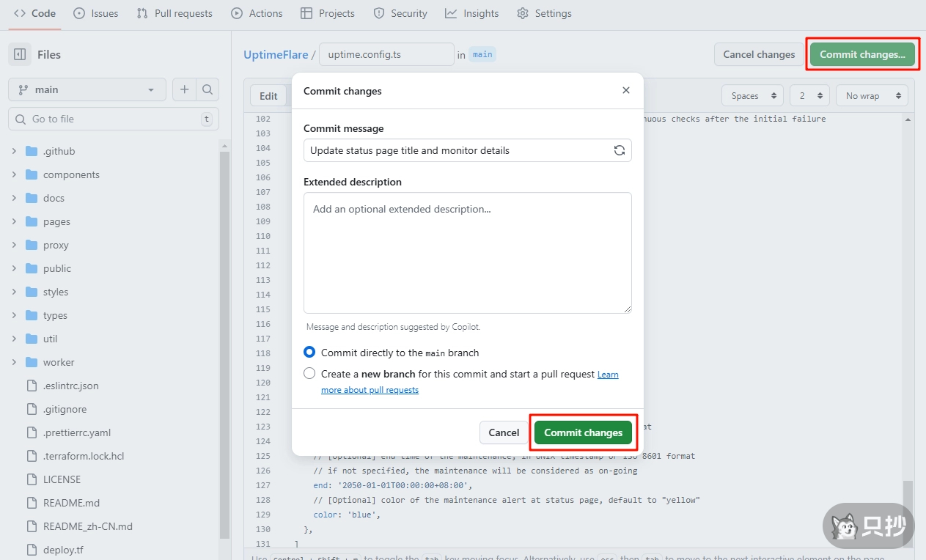Regenerate commit message with Copilot icon
The height and width of the screenshot is (560, 926).
coord(620,150)
